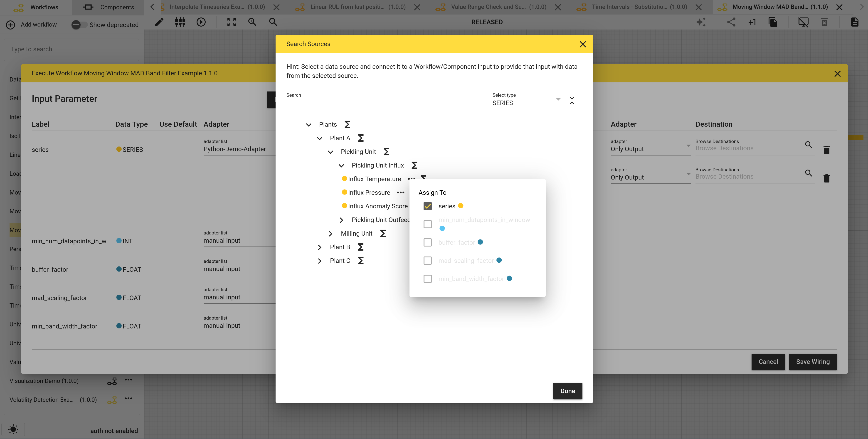Open the Interpolate Timeseries Example tab
Viewport: 868px width, 439px height.
[x=217, y=7]
